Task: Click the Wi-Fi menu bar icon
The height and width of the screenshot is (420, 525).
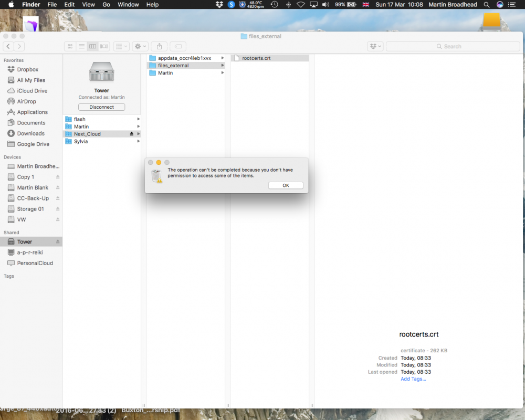Action: pos(301,4)
